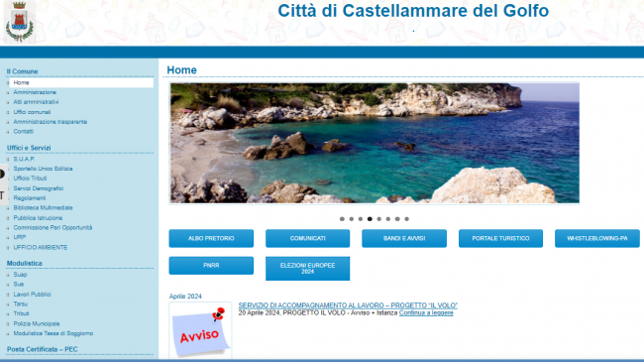The height and width of the screenshot is (362, 644).
Task: Select the active fourth slideshow dot
Action: click(370, 219)
